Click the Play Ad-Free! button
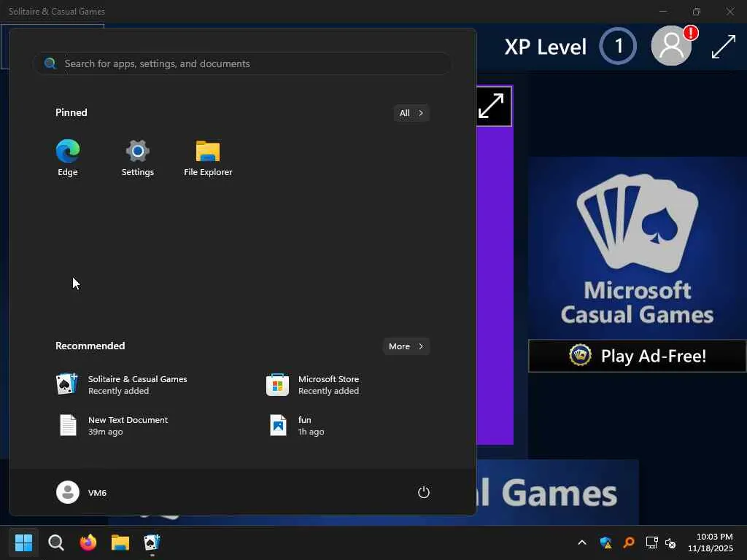Screen dimensions: 747x560 (x=637, y=356)
